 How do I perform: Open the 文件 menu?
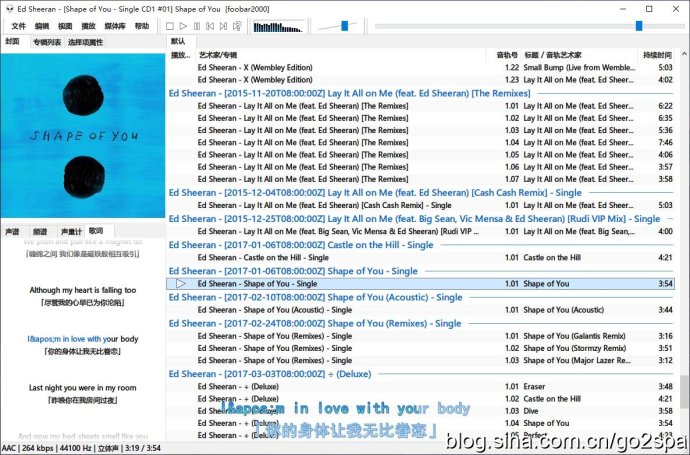click(18, 26)
